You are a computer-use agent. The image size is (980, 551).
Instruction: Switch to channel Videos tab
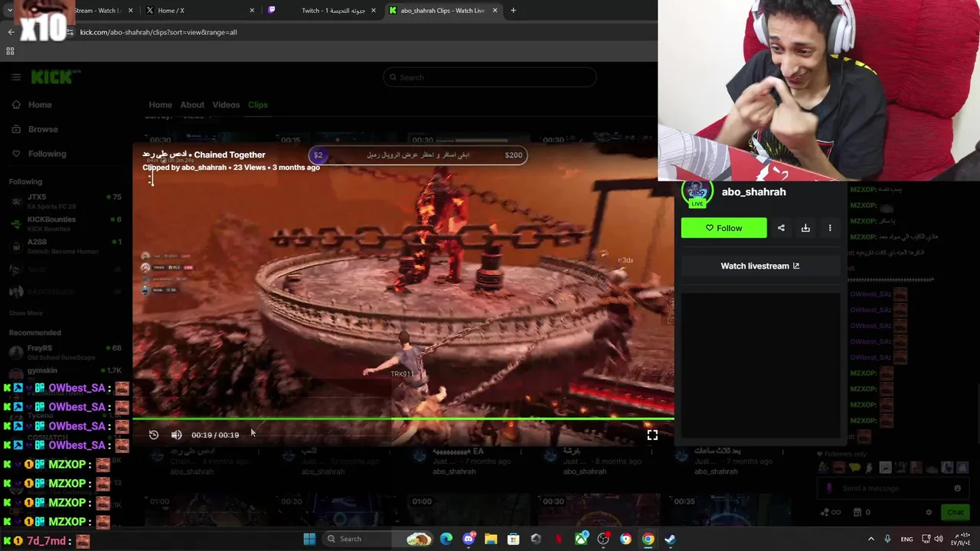coord(226,105)
